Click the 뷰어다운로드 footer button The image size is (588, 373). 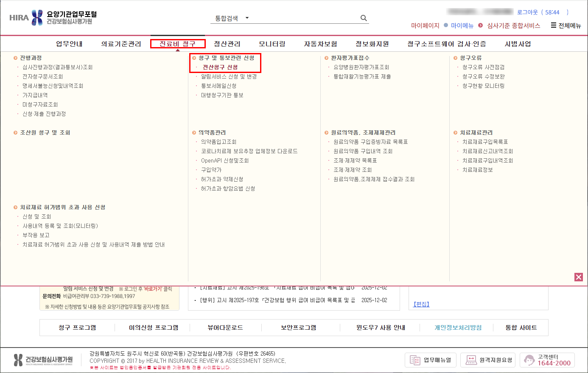coord(225,328)
